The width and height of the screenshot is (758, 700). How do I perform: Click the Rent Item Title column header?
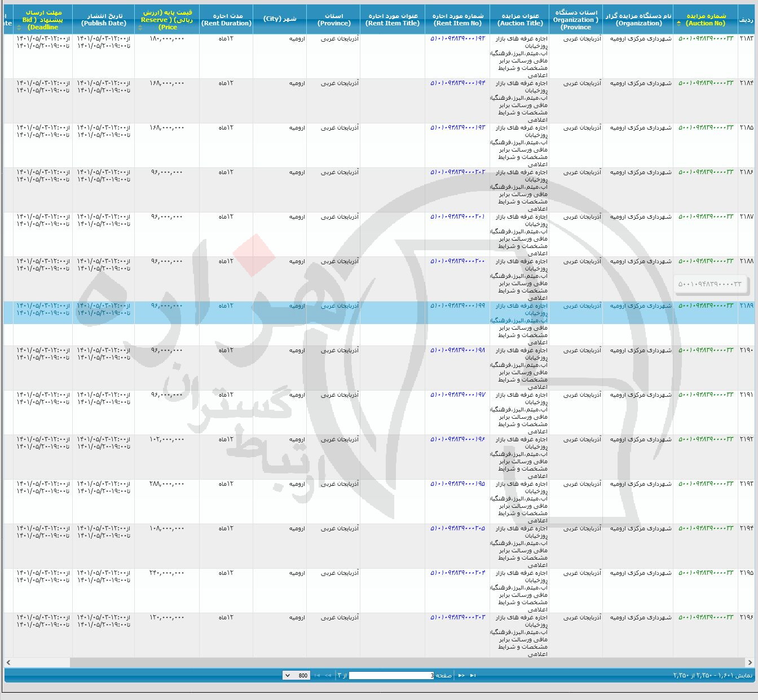(x=393, y=20)
